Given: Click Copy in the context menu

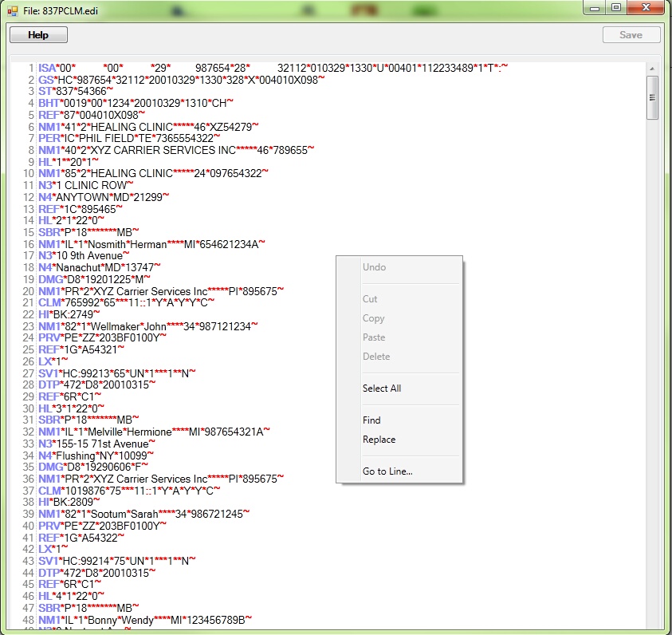Looking at the screenshot, I should (x=368, y=318).
